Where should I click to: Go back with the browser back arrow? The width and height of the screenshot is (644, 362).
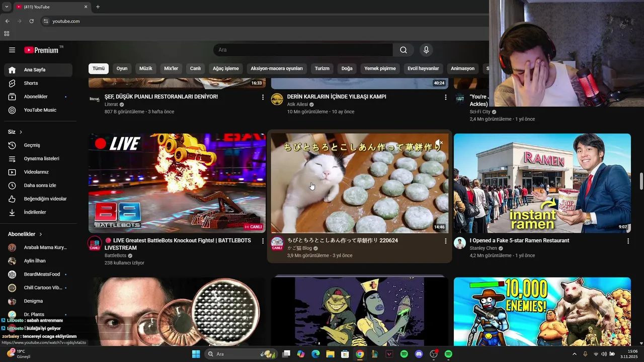(x=7, y=21)
